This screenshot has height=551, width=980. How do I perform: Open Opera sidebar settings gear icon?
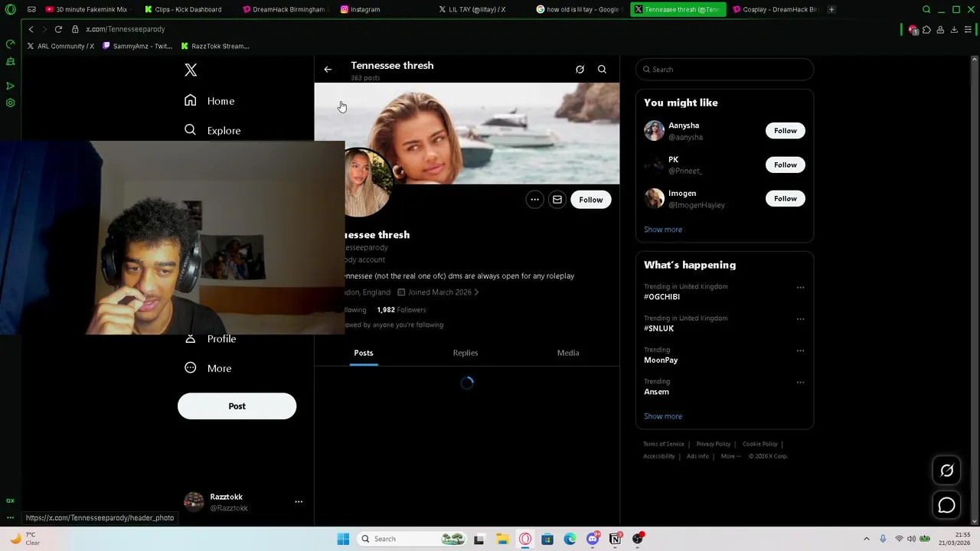(10, 103)
